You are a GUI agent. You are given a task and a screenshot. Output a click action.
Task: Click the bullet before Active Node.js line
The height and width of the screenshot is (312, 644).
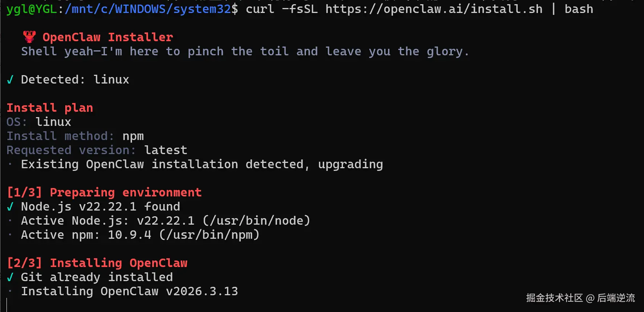pyautogui.click(x=10, y=221)
